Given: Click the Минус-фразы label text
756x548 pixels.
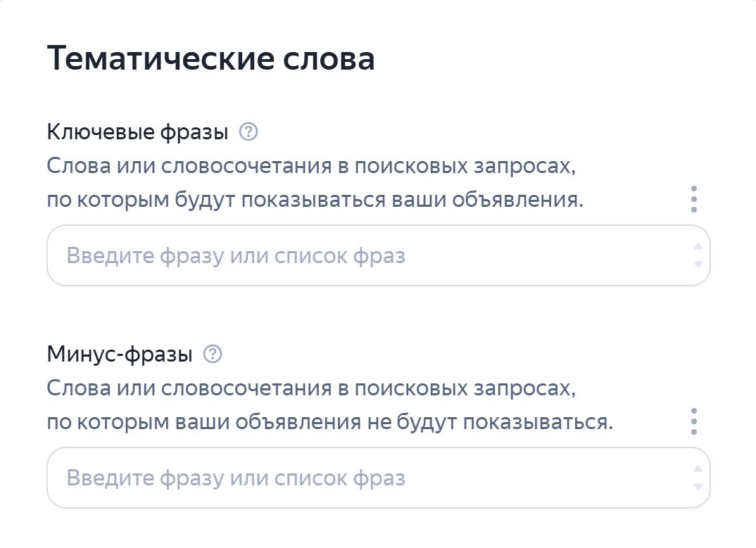Looking at the screenshot, I should (x=120, y=355).
